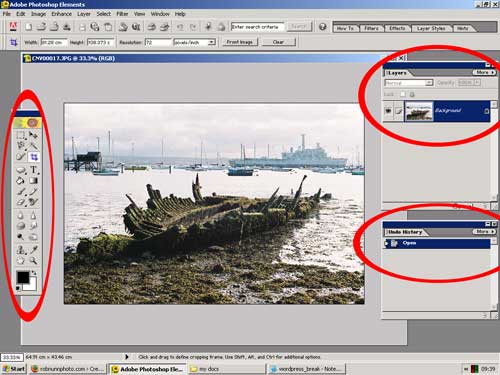This screenshot has width=500, height=375.
Task: Toggle the lock all padlock in Layers
Action: (412, 95)
